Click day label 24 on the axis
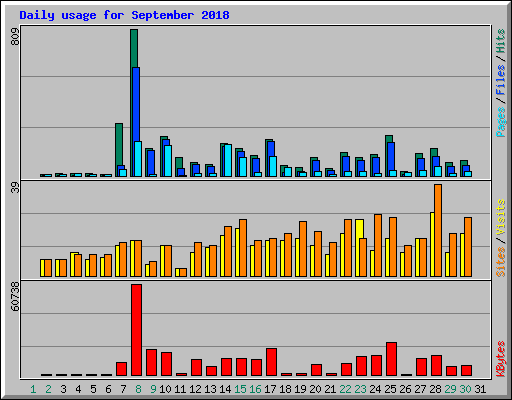 coord(375,389)
